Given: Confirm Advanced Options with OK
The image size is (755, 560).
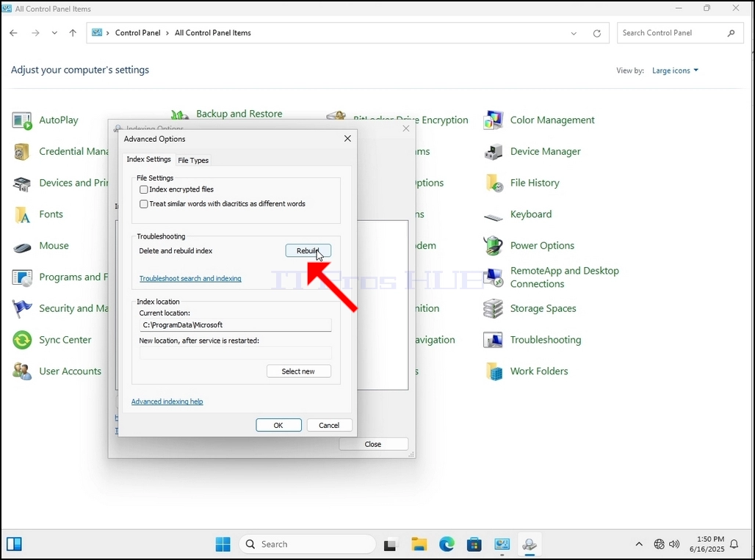Looking at the screenshot, I should point(278,425).
